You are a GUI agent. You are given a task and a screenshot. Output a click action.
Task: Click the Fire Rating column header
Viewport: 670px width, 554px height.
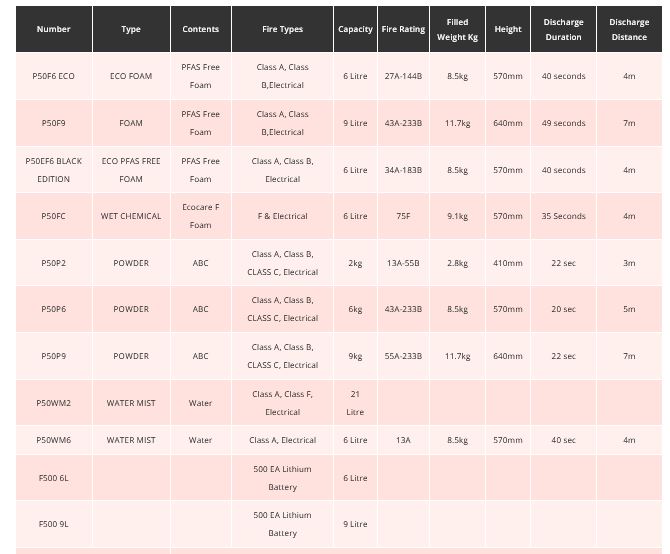tap(403, 29)
